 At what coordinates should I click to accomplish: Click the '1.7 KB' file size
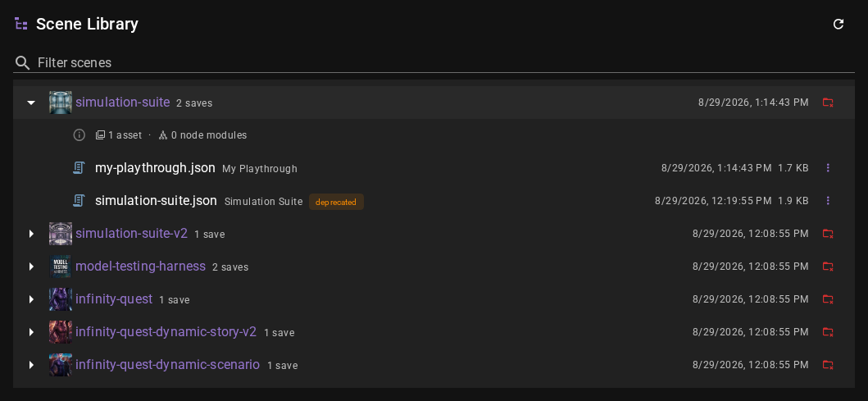click(x=793, y=168)
